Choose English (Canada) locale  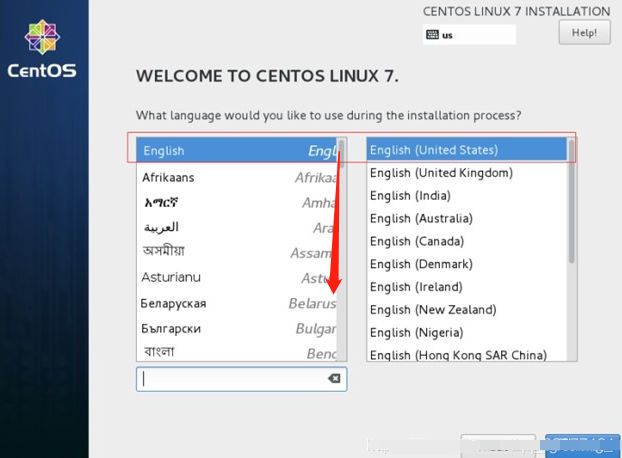tap(467, 241)
